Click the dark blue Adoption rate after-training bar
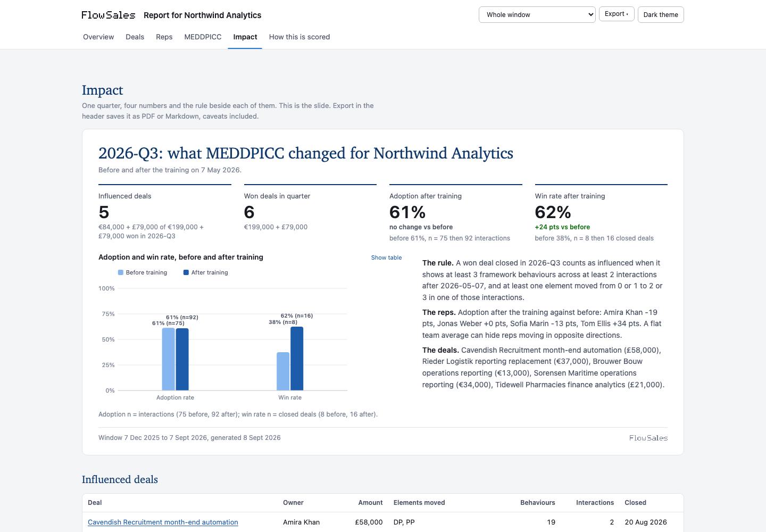Image resolution: width=766 pixels, height=532 pixels. pos(182,360)
